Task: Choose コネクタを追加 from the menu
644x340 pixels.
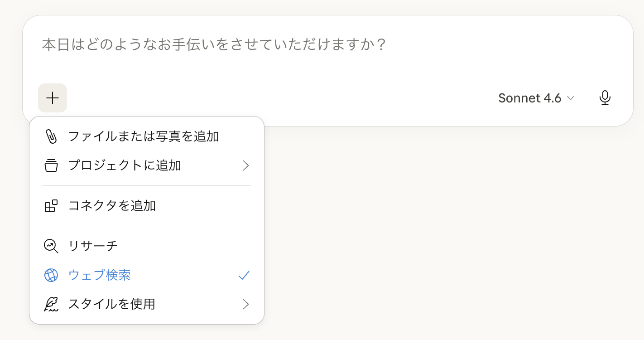Action: (112, 206)
